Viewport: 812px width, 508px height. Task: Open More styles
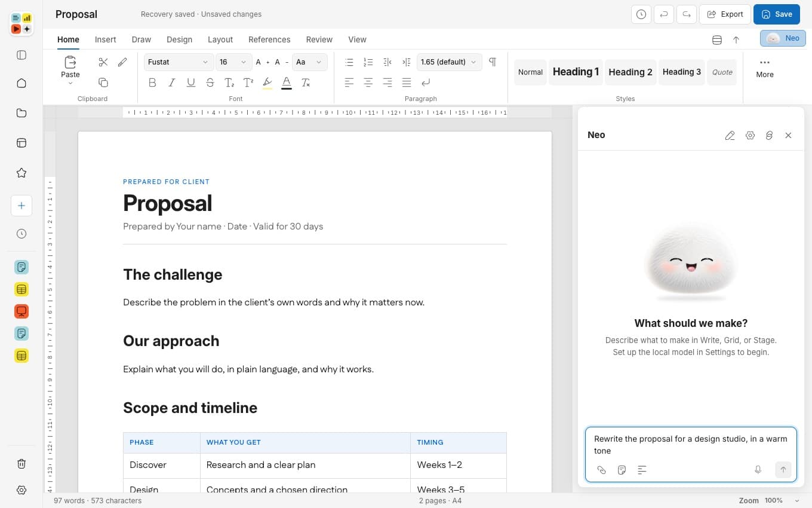point(765,68)
